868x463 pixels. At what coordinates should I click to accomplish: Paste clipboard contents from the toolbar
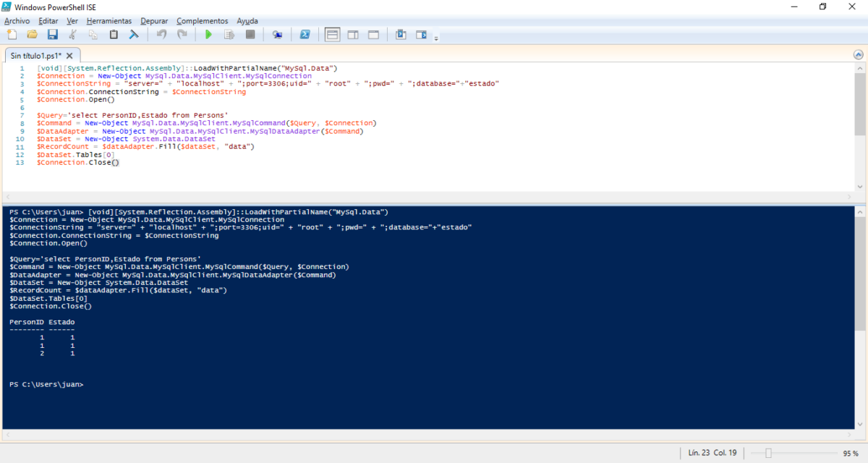pyautogui.click(x=113, y=34)
